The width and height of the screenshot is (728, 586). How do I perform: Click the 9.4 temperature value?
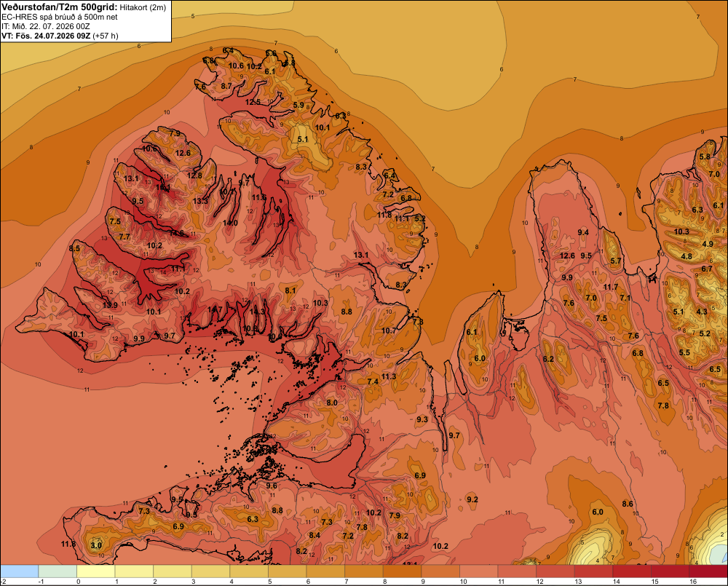click(583, 232)
